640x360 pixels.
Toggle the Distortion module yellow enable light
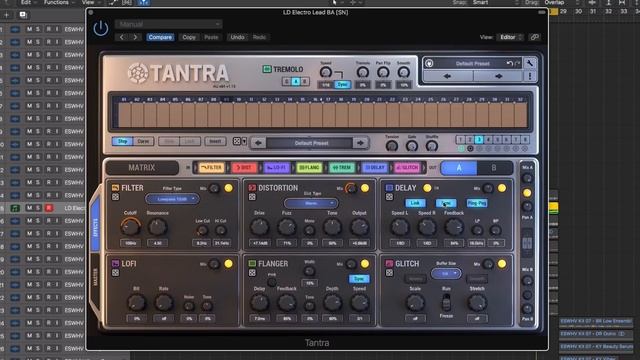tap(365, 188)
